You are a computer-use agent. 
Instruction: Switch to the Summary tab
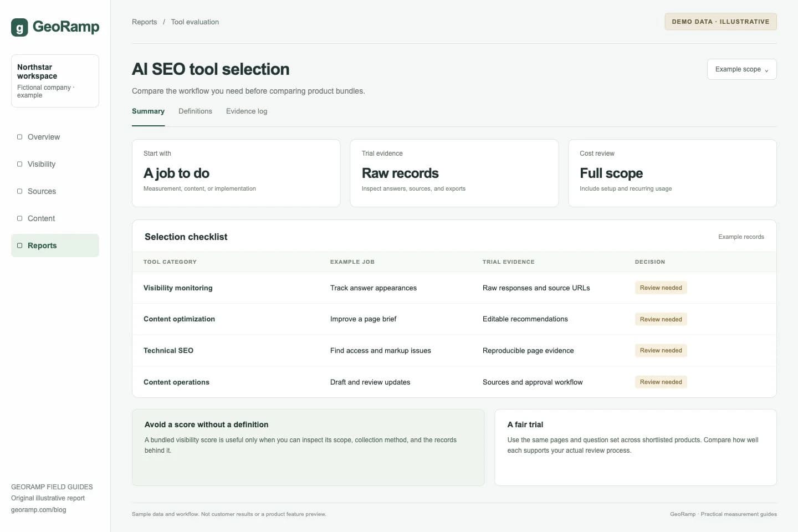click(x=148, y=111)
